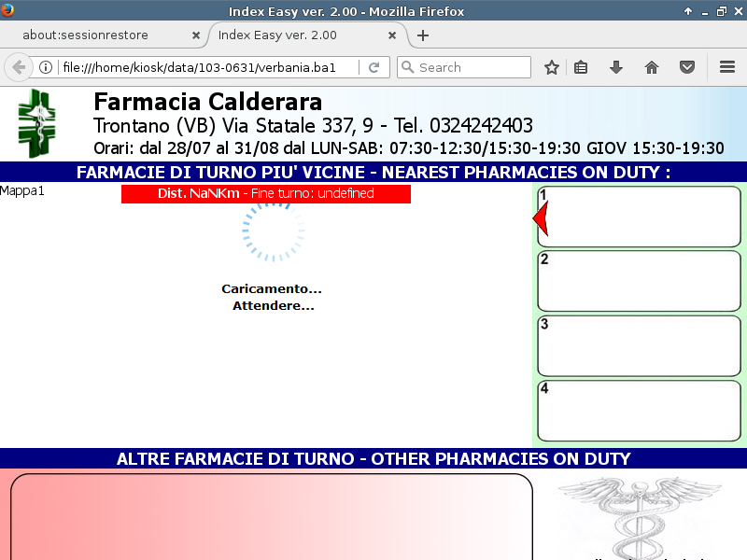747x560 pixels.
Task: Open the bookmarks list icon
Action: (581, 67)
